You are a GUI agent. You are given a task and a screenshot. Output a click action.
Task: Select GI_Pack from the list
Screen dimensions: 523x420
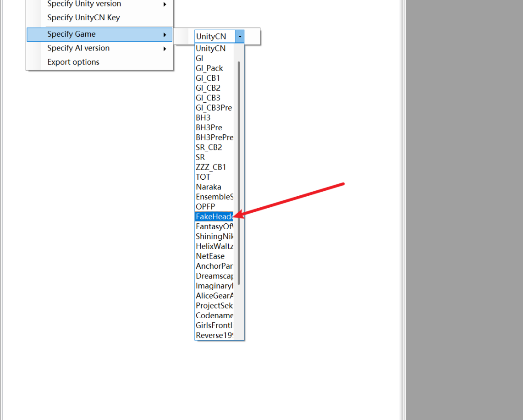coord(214,68)
